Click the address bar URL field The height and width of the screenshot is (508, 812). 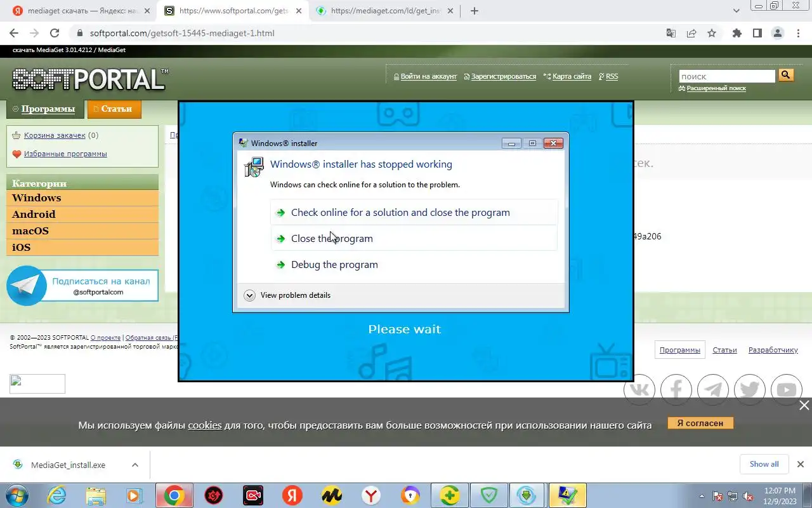368,33
